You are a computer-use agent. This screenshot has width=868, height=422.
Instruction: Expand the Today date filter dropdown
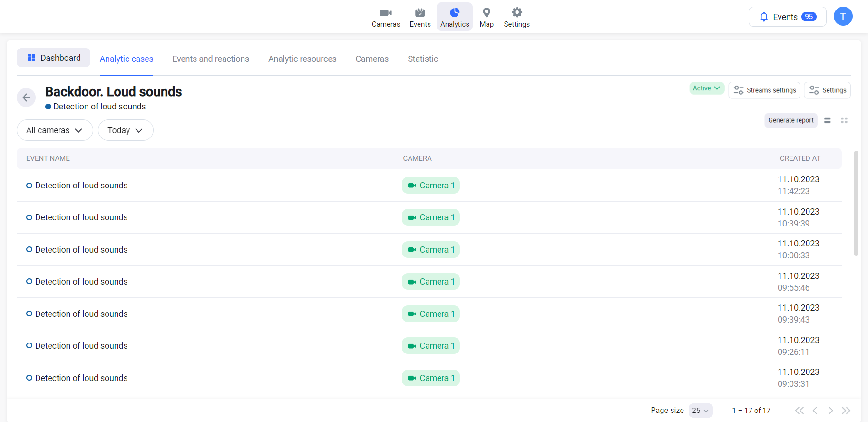(126, 130)
